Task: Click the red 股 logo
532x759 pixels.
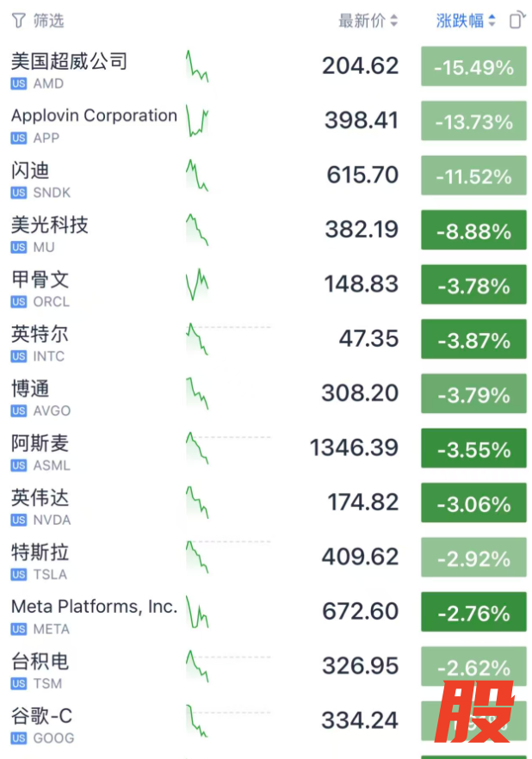Action: coord(473,713)
